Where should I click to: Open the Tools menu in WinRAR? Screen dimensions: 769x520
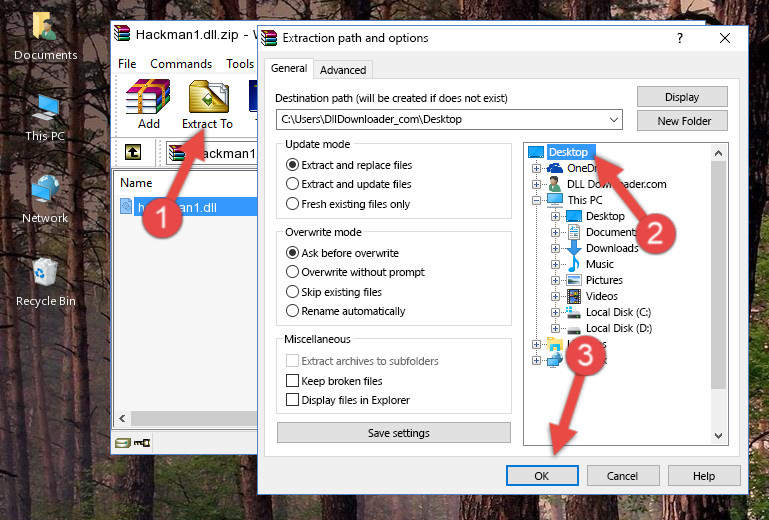coord(240,64)
